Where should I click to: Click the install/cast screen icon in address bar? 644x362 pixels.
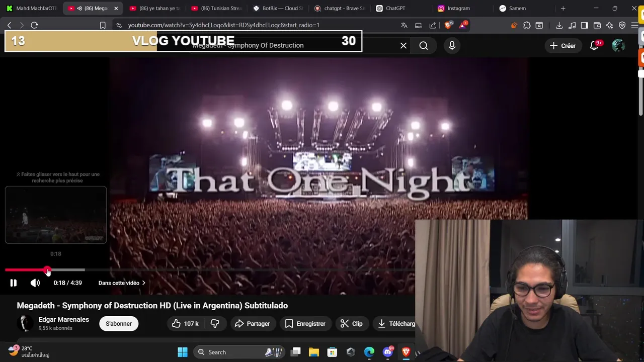(x=418, y=25)
